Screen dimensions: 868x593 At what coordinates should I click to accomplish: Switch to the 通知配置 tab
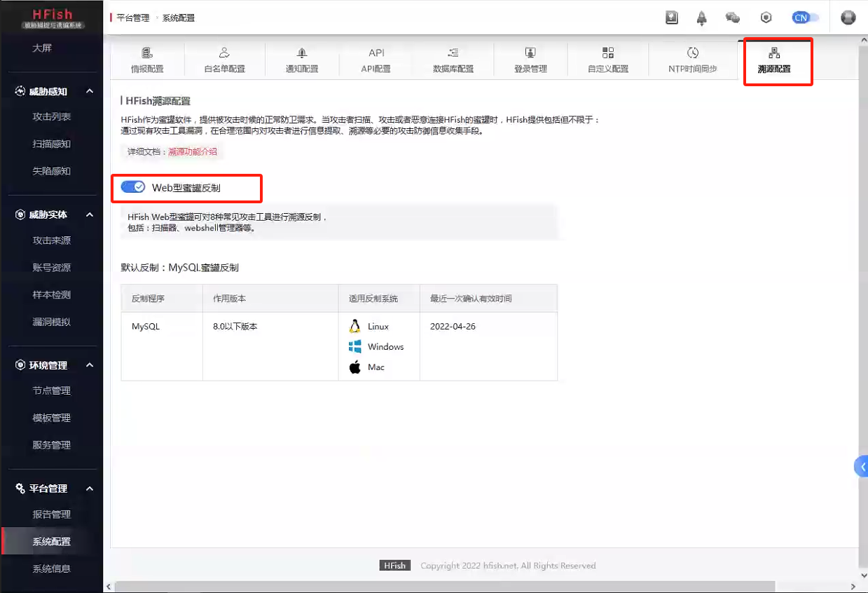(302, 61)
